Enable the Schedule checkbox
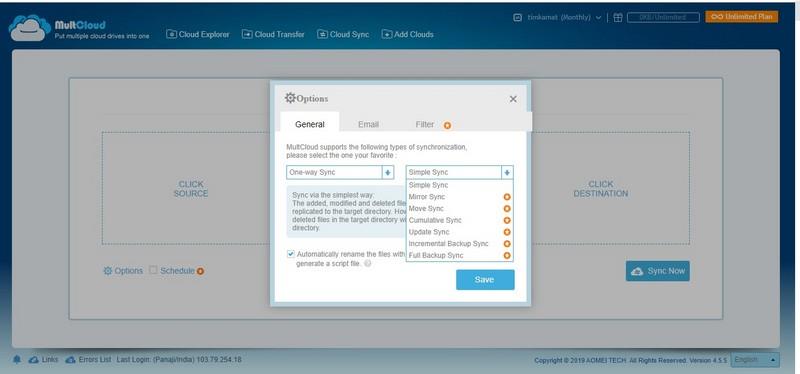Viewport: 800px width, 374px height. coord(153,270)
